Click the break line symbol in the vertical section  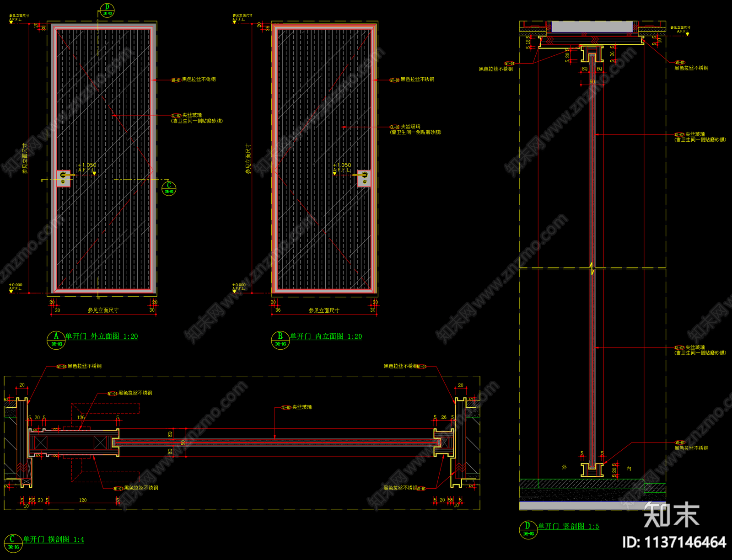tap(592, 268)
